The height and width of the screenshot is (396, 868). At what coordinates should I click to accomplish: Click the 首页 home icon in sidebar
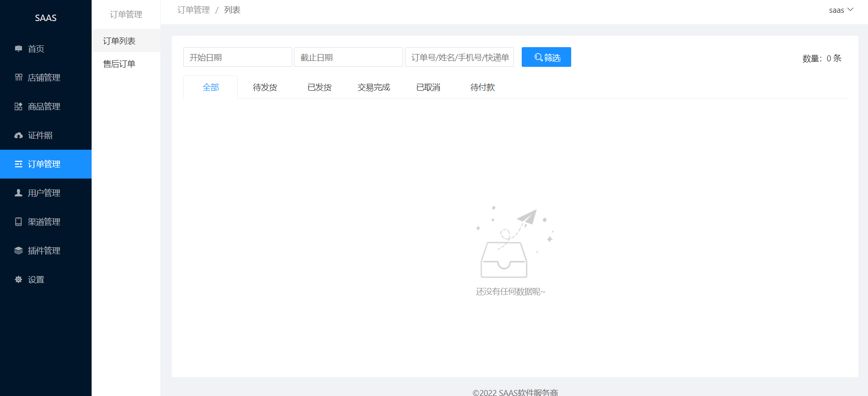point(18,49)
